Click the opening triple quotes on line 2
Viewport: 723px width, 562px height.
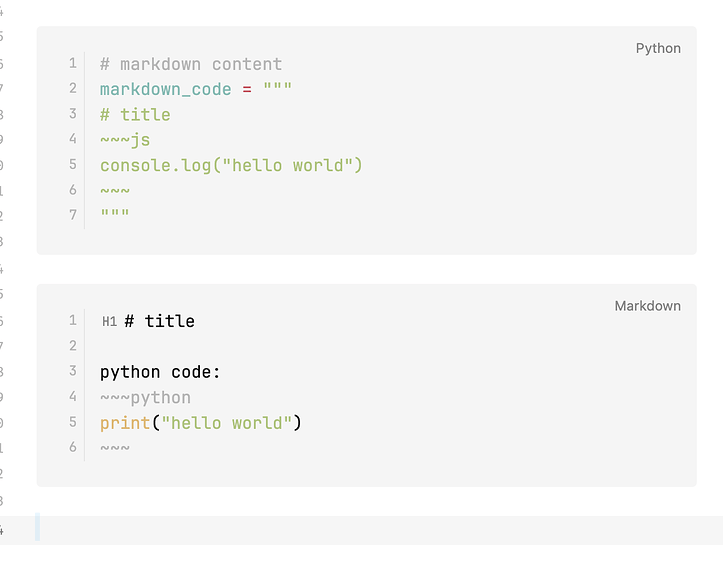point(277,86)
